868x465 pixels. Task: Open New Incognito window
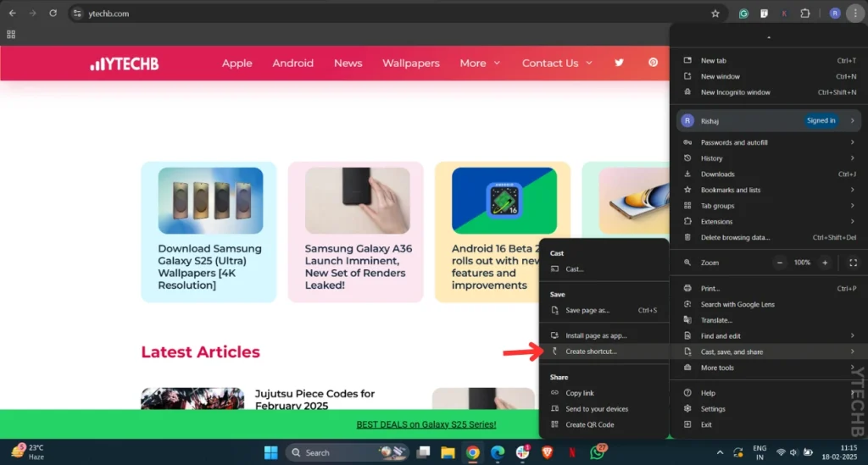point(768,92)
